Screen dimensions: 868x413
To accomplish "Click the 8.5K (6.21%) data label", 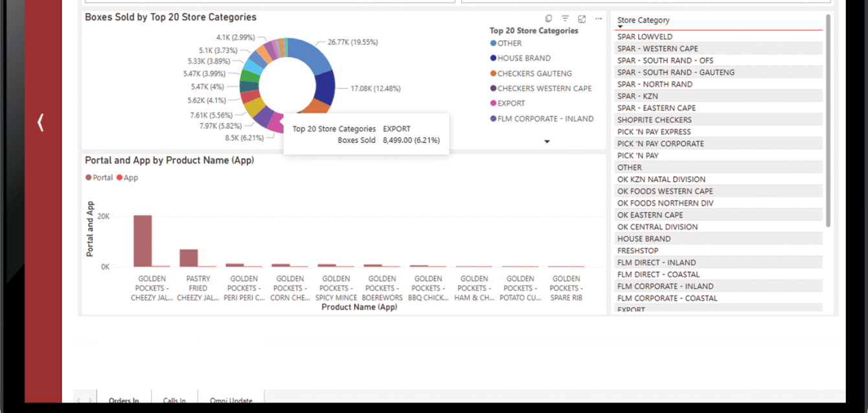I will 245,138.
